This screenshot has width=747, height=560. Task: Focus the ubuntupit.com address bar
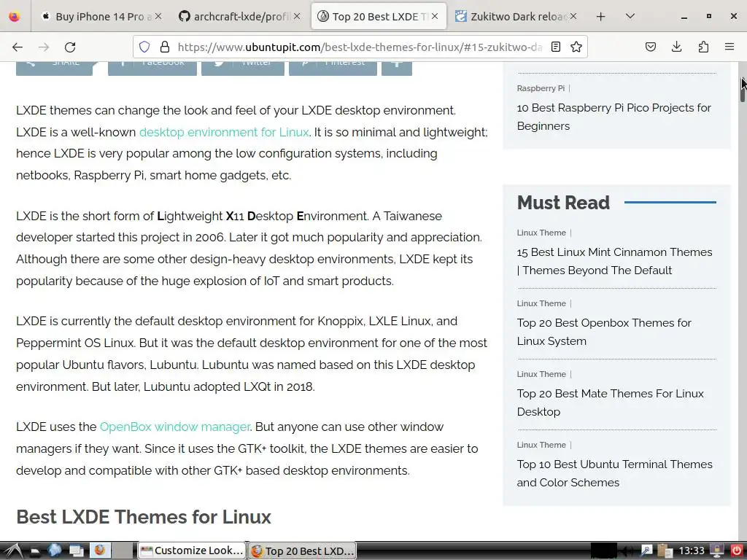pos(360,47)
